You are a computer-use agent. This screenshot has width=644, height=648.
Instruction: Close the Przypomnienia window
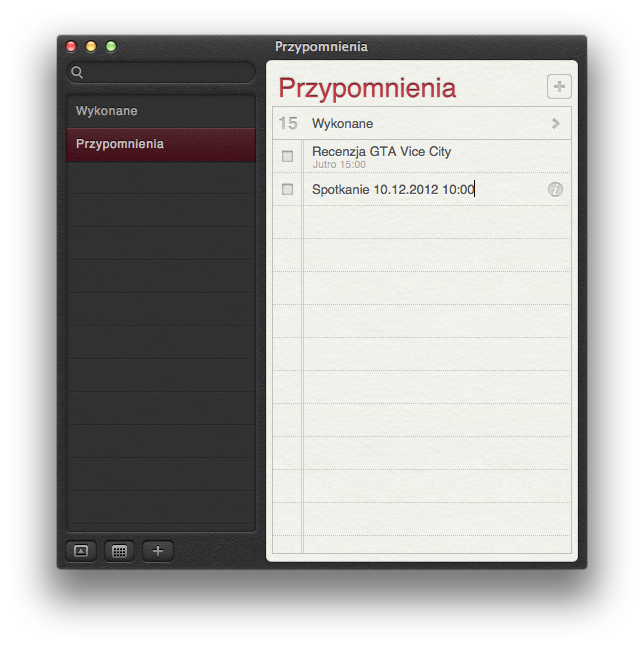tap(71, 46)
